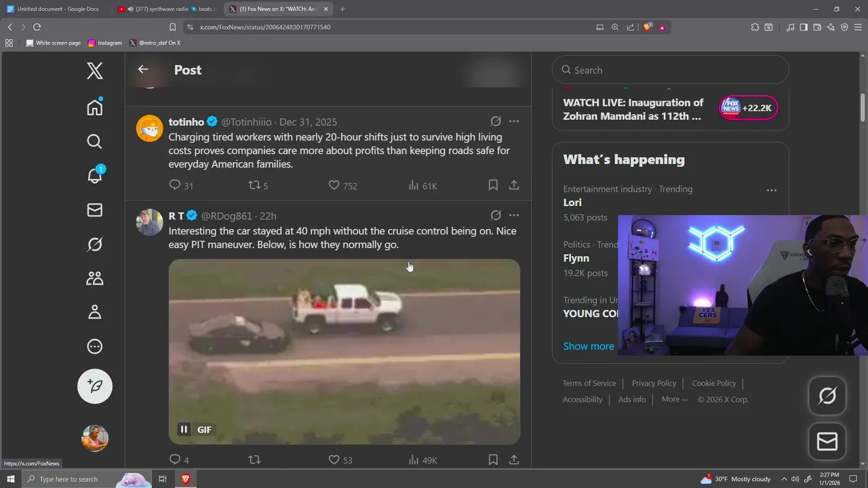Close the Fox News on X tab

(x=326, y=9)
